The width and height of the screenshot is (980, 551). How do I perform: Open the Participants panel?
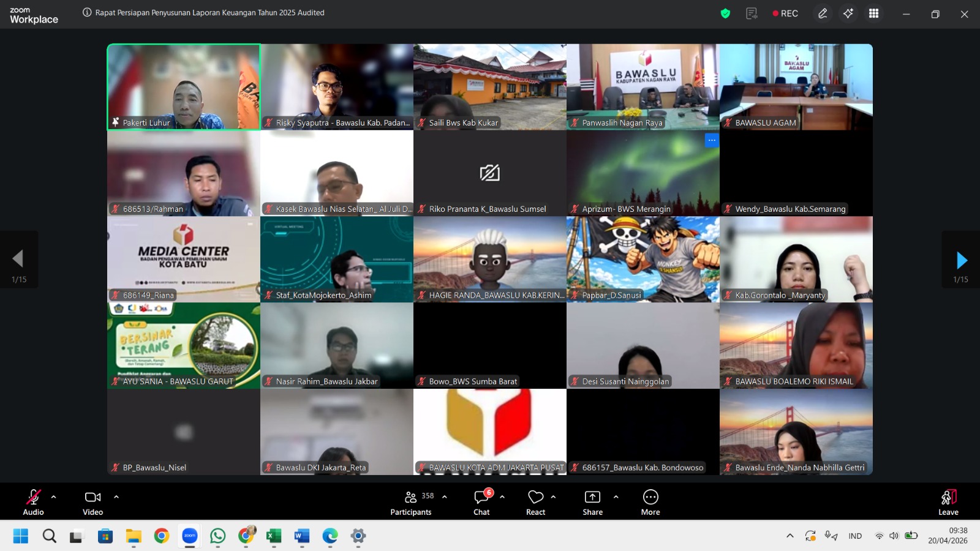point(411,502)
